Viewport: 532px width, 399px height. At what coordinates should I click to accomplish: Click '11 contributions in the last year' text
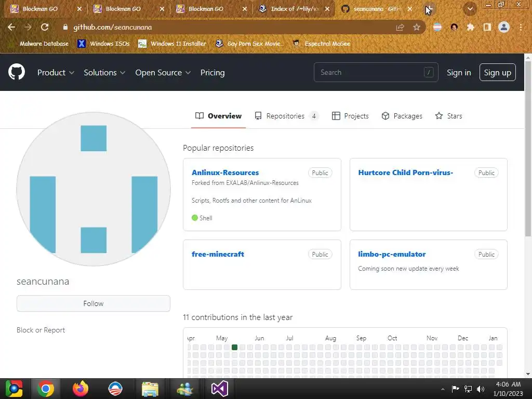click(x=237, y=317)
